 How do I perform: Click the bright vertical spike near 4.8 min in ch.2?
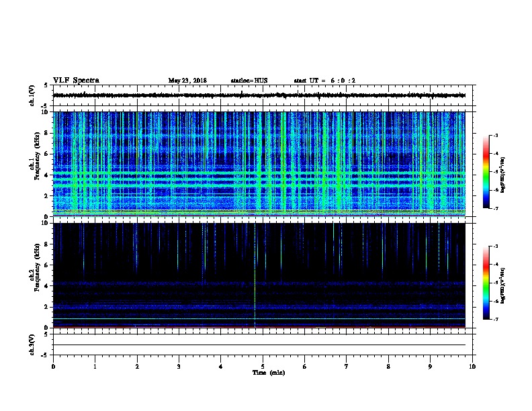255,275
